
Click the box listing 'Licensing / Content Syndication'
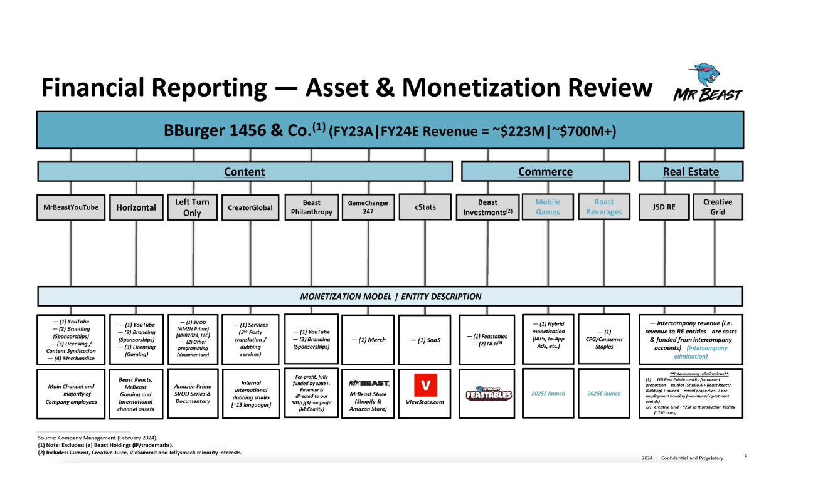coord(71,339)
